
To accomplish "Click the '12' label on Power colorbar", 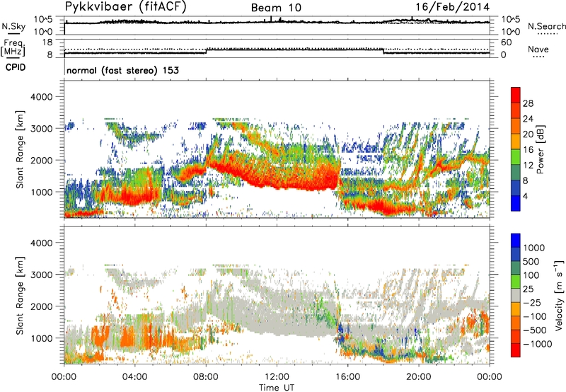I will [528, 166].
